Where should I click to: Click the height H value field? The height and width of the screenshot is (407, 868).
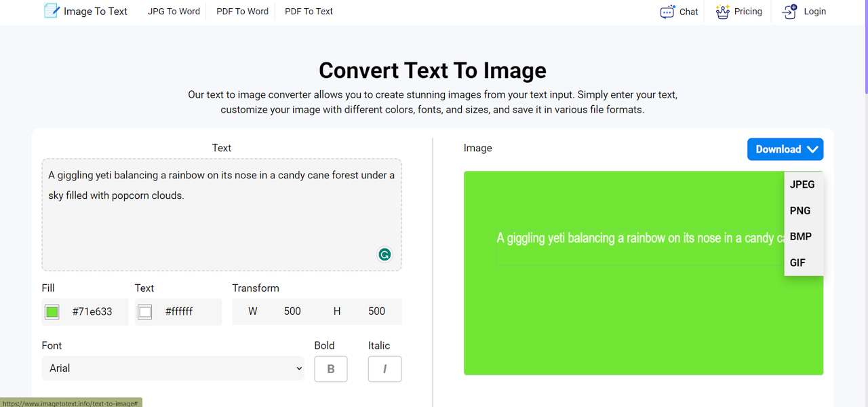coord(376,311)
